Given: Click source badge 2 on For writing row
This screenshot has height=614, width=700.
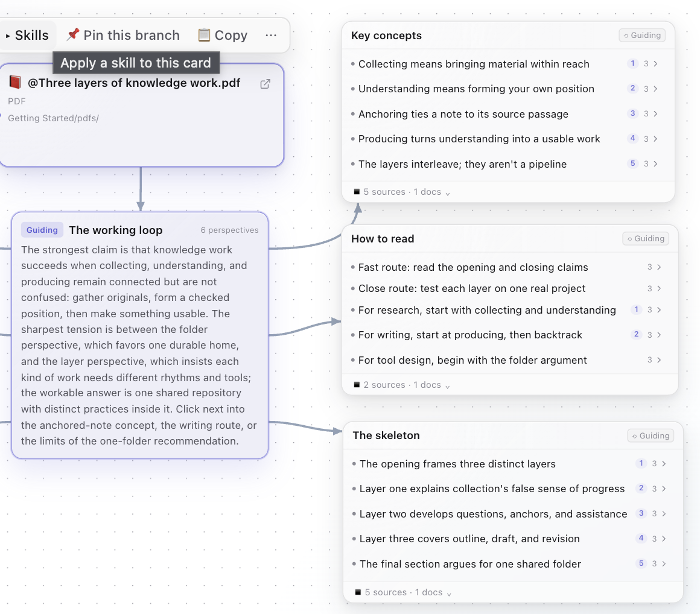Looking at the screenshot, I should 636,334.
